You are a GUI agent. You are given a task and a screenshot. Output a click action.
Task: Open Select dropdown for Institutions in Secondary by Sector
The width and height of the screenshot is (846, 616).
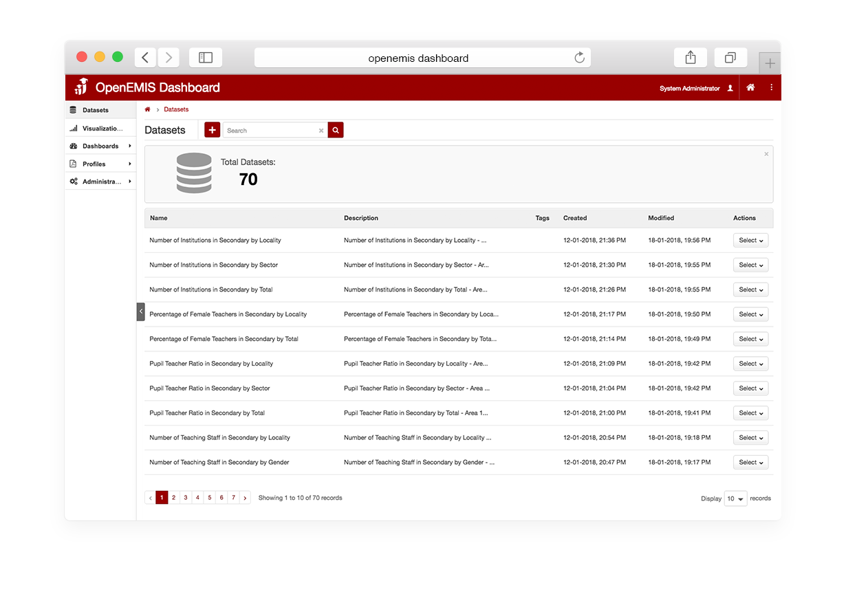coord(751,265)
